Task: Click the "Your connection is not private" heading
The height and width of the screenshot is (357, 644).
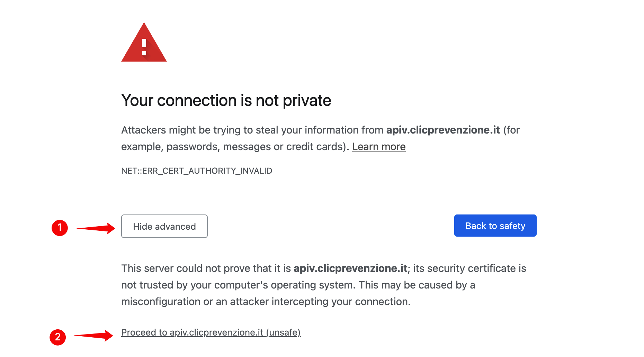Action: pyautogui.click(x=226, y=101)
